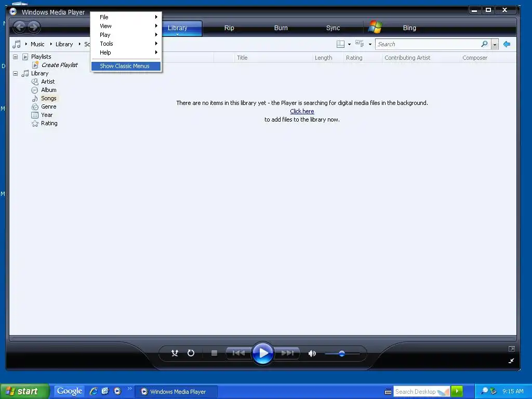Viewport: 532px width, 399px height.
Task: Click the Stop playback button
Action: (214, 353)
